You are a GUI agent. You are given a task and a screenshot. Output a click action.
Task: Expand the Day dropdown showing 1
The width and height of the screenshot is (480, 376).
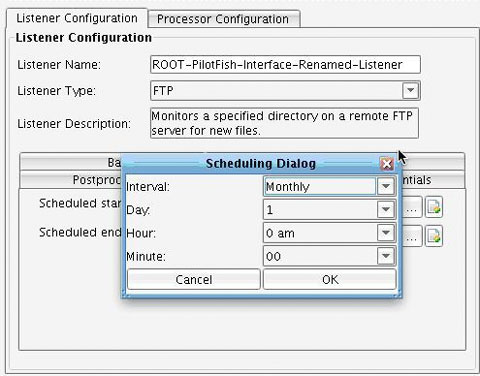386,209
